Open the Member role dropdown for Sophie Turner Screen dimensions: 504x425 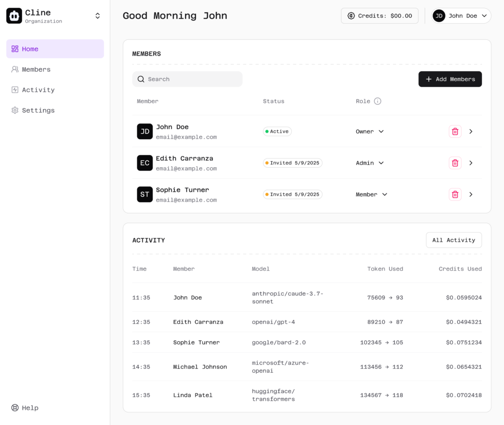point(372,194)
